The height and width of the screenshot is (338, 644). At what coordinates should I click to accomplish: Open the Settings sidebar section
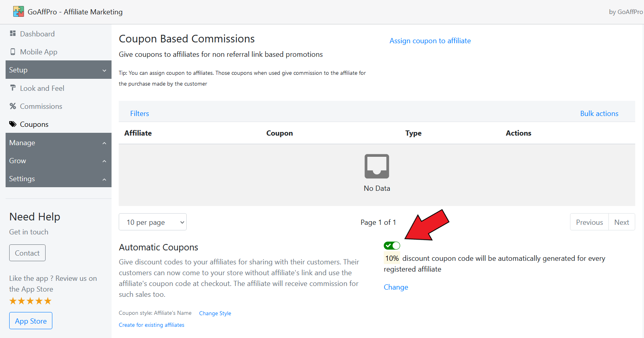[x=58, y=179]
